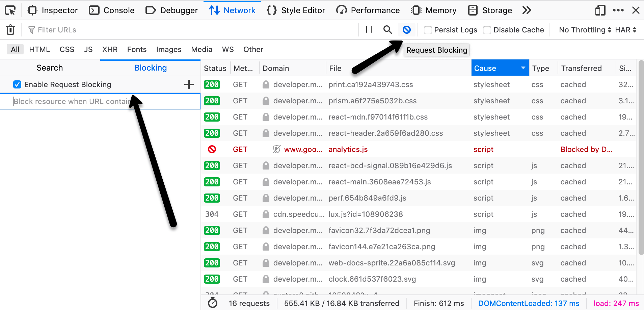Enable the Persist Logs checkbox
Screen dimensions: 644x310
coord(428,30)
